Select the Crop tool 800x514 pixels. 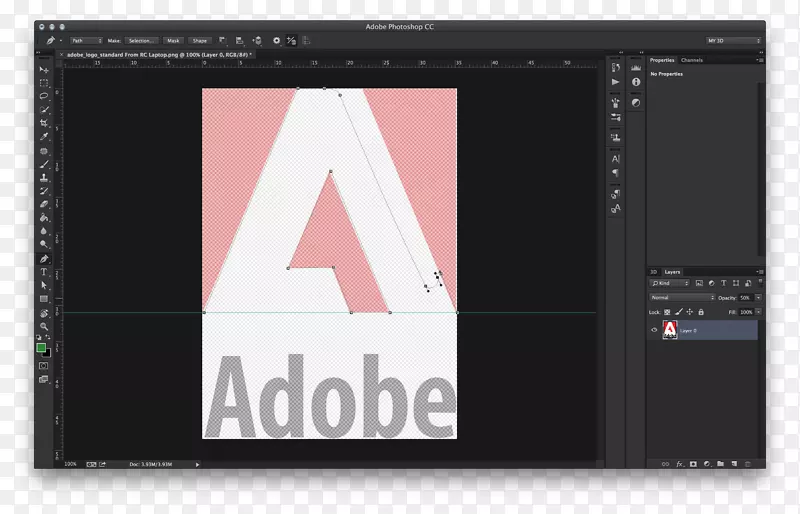pyautogui.click(x=44, y=123)
